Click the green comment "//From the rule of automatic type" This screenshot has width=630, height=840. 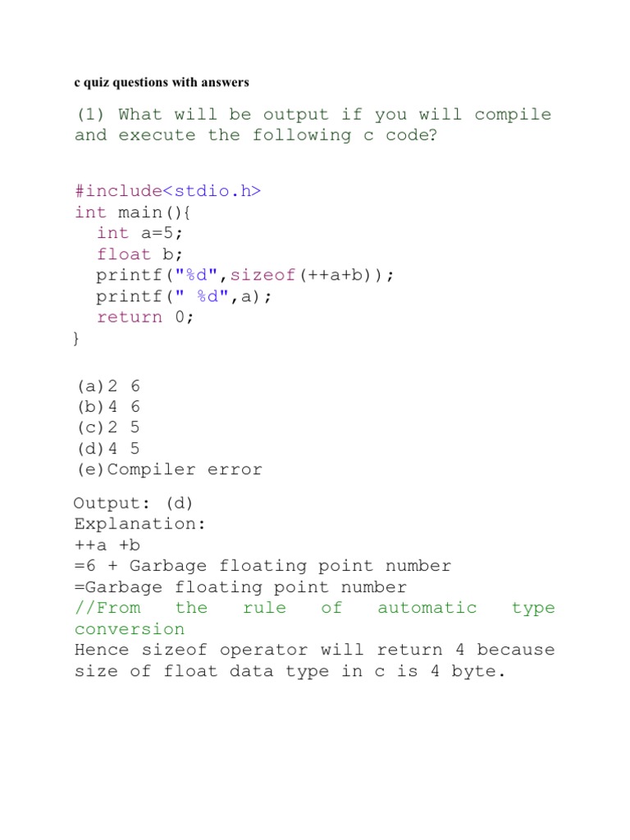click(x=314, y=608)
